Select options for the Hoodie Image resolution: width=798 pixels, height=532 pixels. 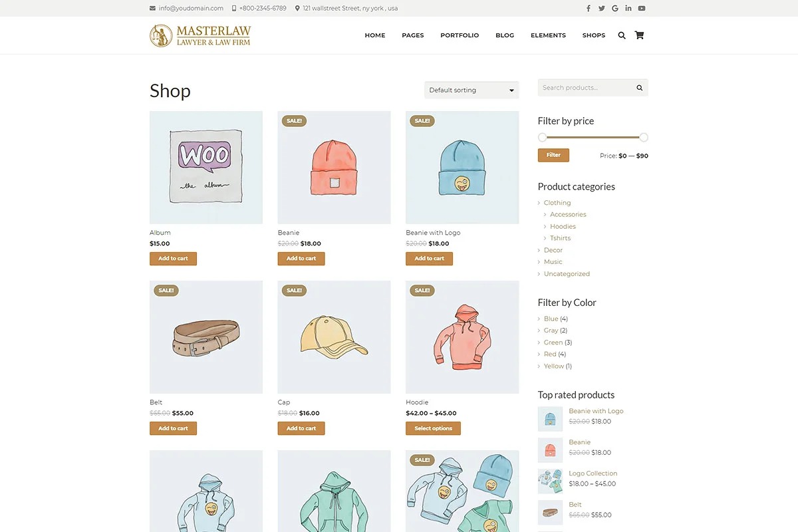coord(433,428)
